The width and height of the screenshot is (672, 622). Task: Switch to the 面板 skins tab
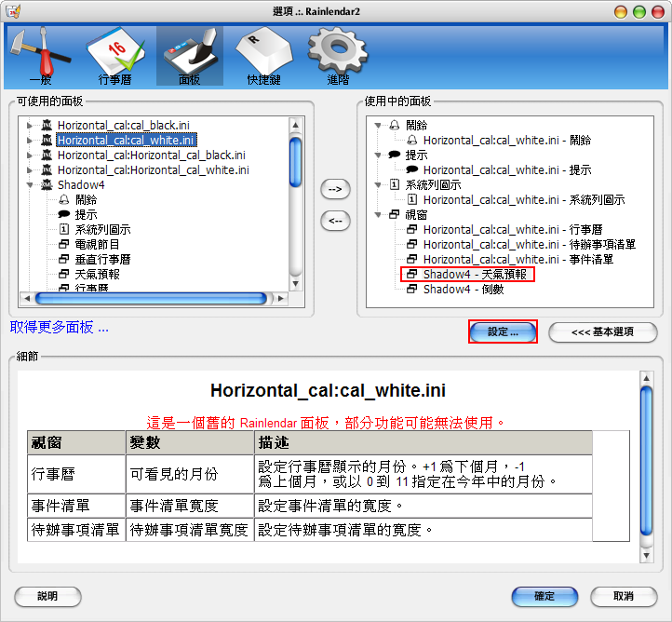pos(190,56)
